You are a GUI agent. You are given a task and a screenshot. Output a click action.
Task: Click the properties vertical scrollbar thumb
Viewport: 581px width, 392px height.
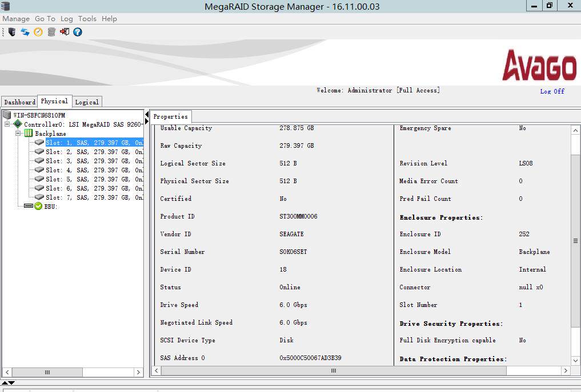point(575,241)
